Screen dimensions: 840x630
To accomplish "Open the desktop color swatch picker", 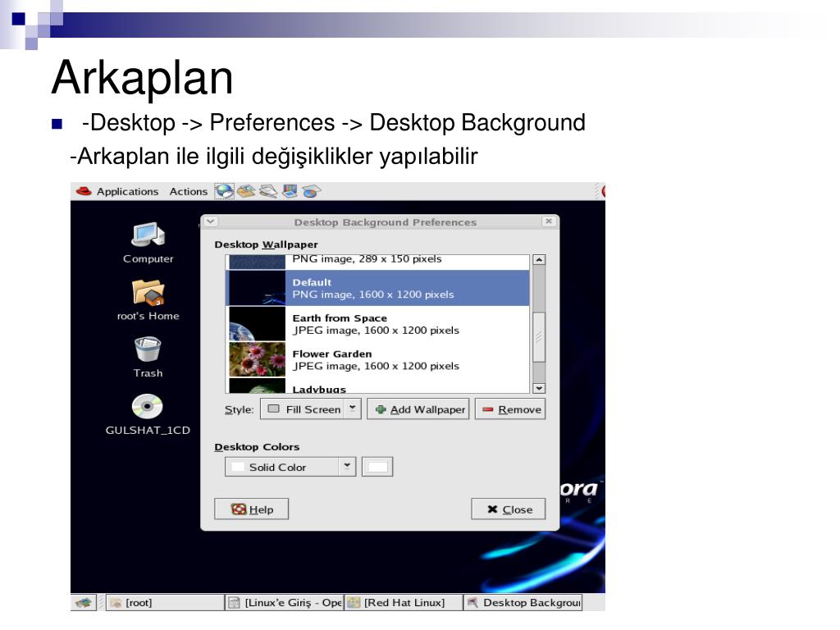I will pos(377,467).
